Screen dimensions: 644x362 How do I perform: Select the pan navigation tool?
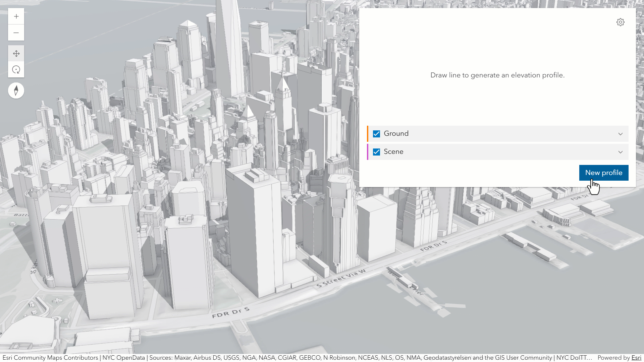[x=16, y=54]
